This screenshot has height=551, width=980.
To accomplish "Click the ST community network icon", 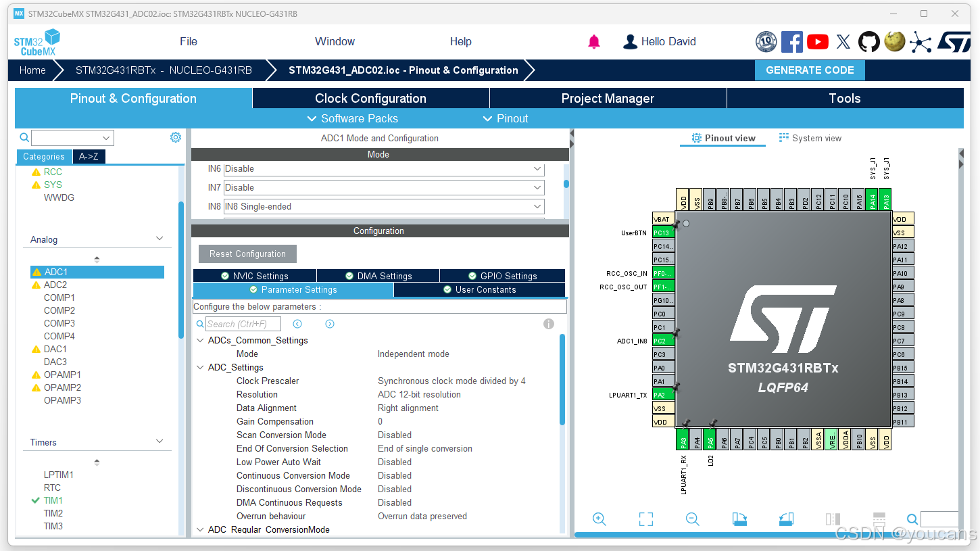I will [920, 42].
